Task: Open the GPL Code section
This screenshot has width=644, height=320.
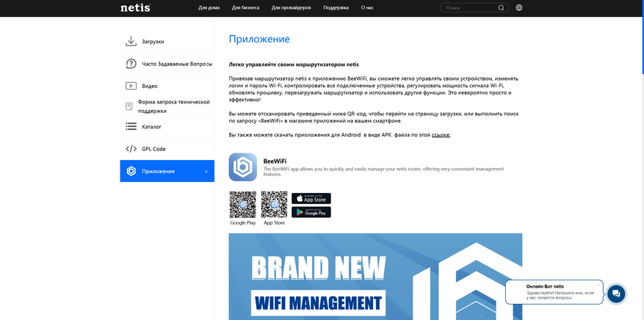Action: 167,149
